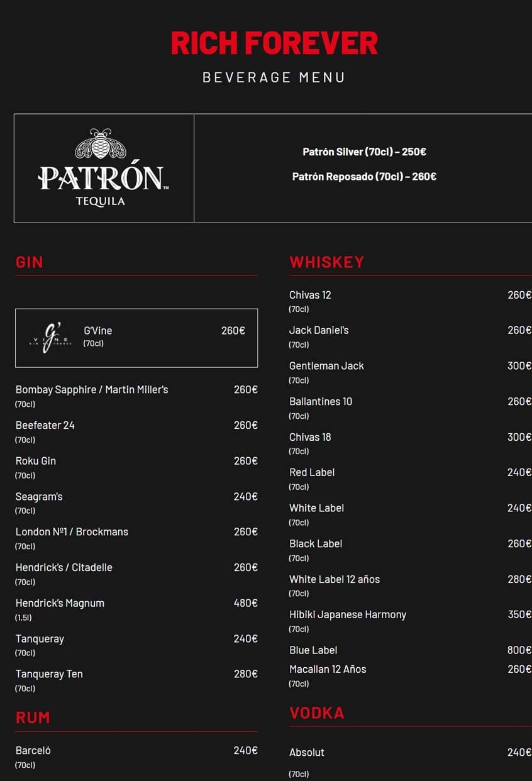
Task: Select the Chivas 18 whiskey item
Action: tap(310, 437)
